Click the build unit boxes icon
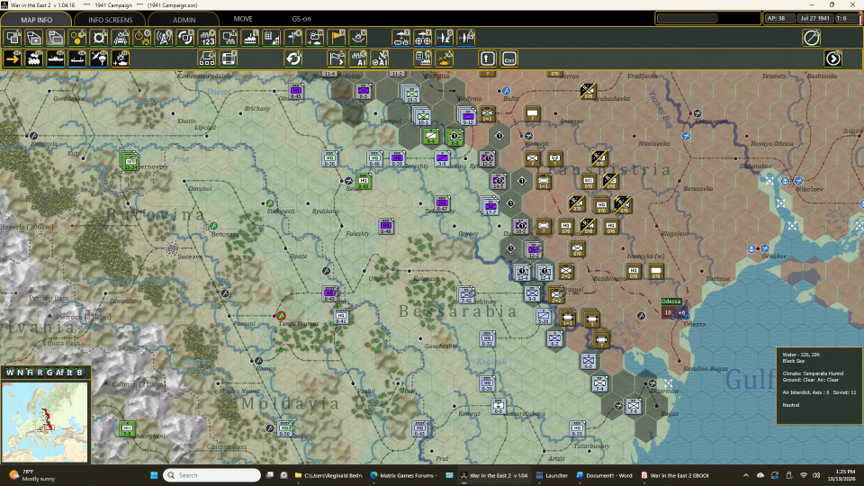 (x=207, y=58)
